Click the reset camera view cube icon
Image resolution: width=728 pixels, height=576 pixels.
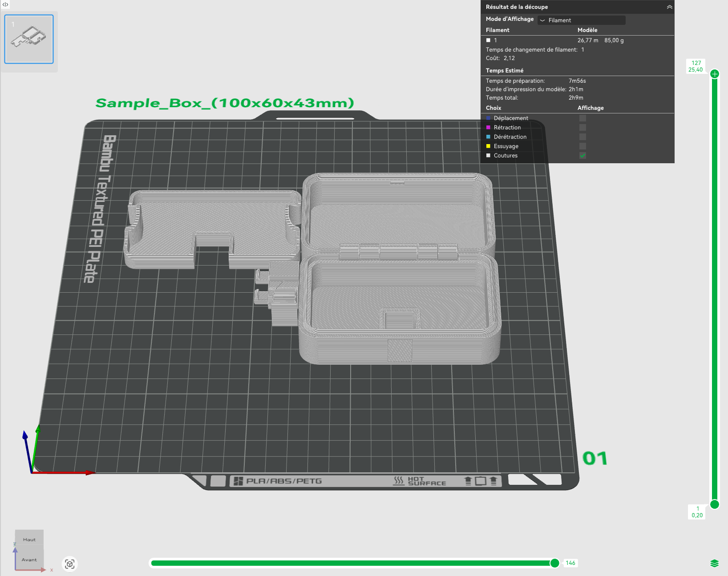pyautogui.click(x=69, y=564)
